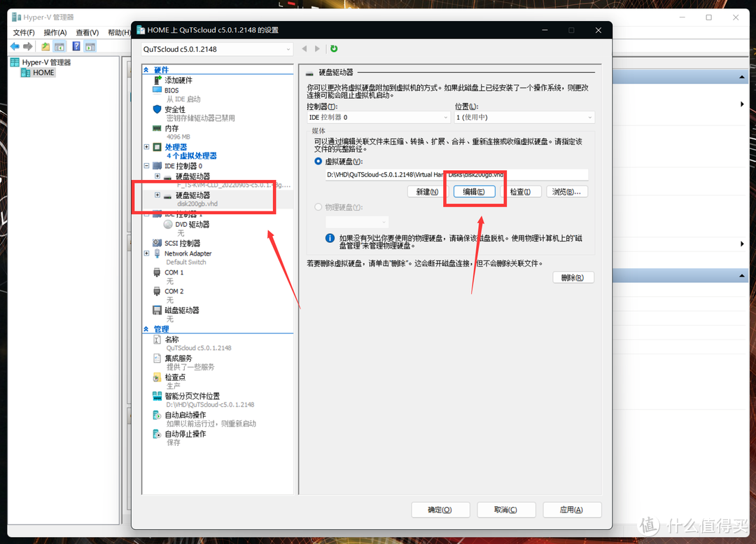The width and height of the screenshot is (756, 544).
Task: Collapse the upper Actions pane section arrow
Action: click(741, 77)
